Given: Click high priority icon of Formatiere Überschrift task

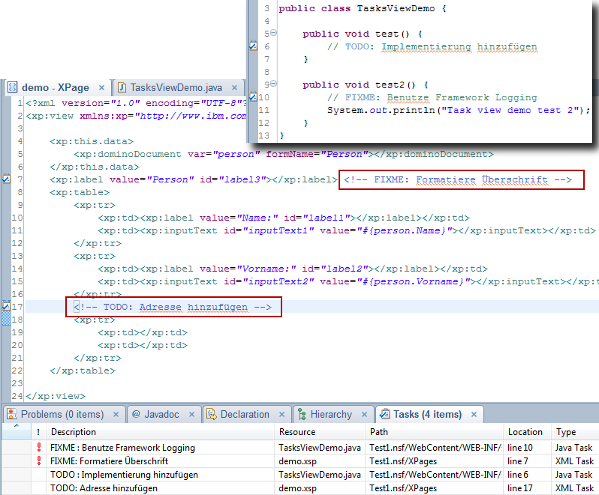Looking at the screenshot, I should (x=39, y=461).
